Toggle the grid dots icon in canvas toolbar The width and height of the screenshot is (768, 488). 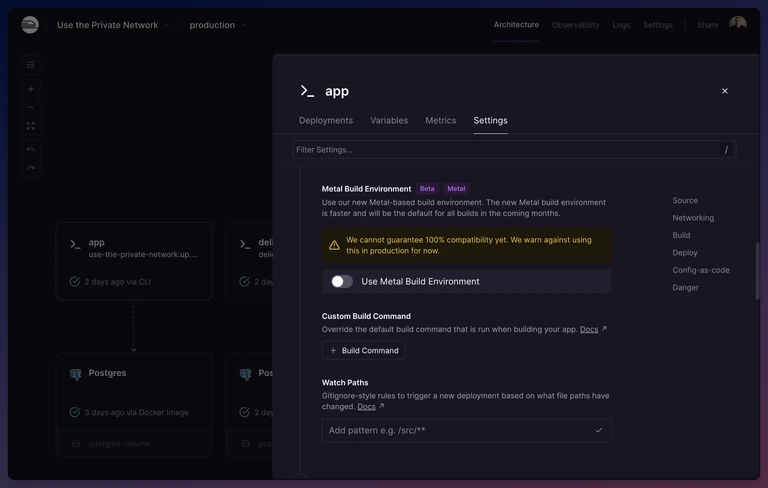(x=30, y=65)
